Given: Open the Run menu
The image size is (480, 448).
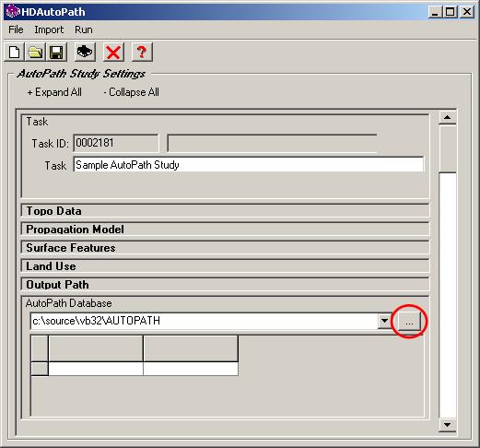Looking at the screenshot, I should (84, 29).
